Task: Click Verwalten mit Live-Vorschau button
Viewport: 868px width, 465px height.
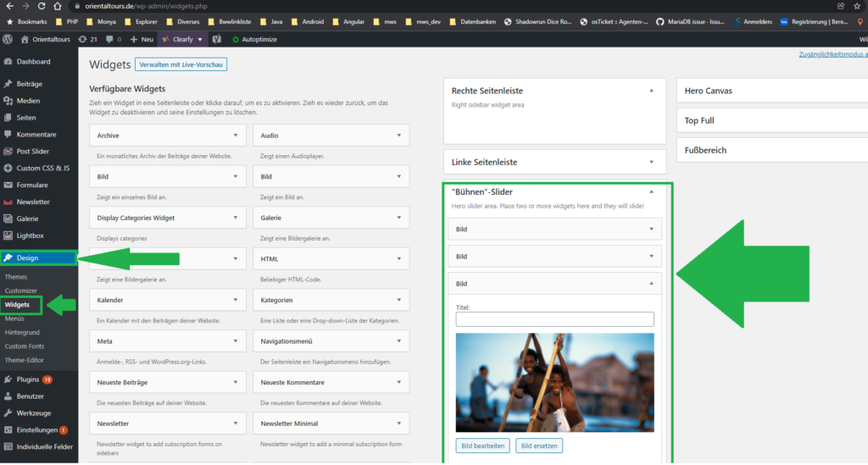Action: pyautogui.click(x=181, y=64)
